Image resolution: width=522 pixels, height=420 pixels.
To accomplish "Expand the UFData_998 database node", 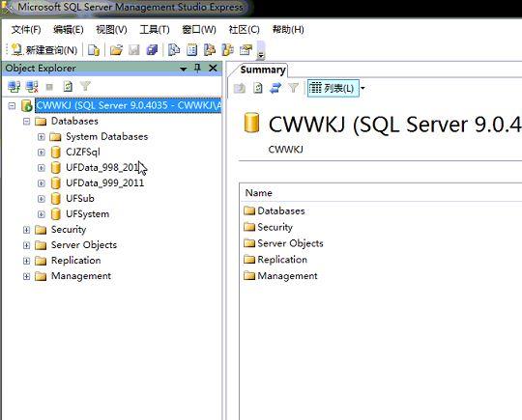I will (42, 168).
